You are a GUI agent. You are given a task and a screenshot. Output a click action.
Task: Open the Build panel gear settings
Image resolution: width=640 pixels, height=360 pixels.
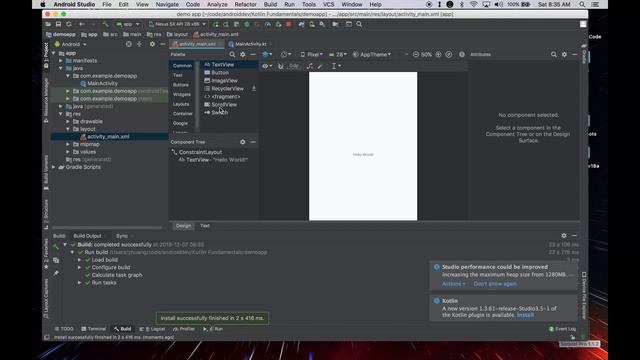(564, 236)
